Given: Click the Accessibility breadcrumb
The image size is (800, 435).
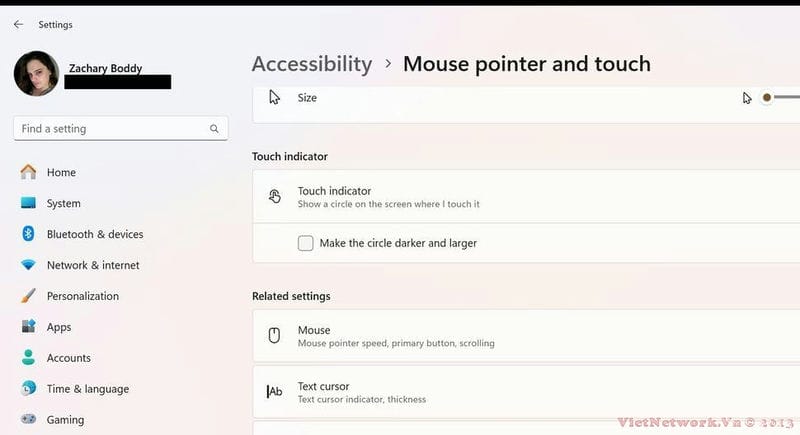Looking at the screenshot, I should pos(312,64).
